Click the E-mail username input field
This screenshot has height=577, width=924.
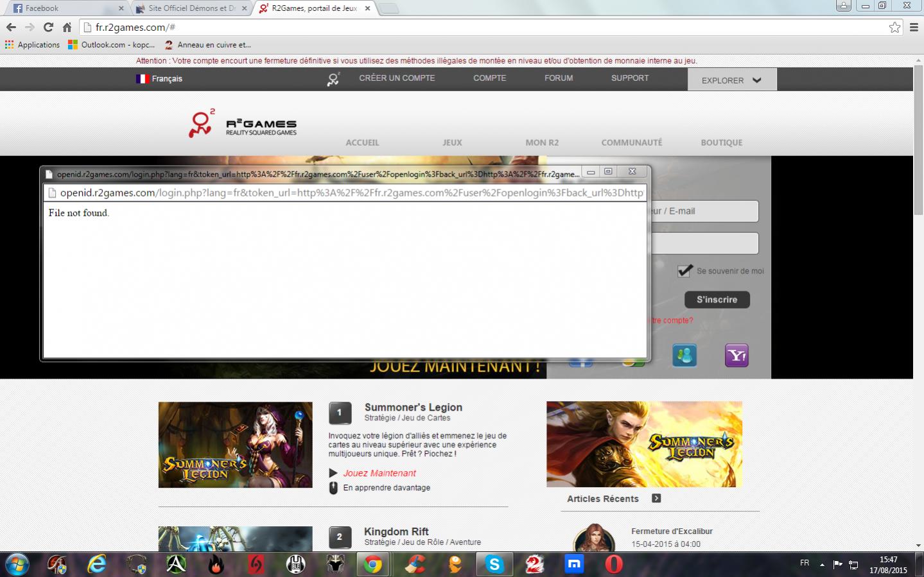[x=704, y=211]
